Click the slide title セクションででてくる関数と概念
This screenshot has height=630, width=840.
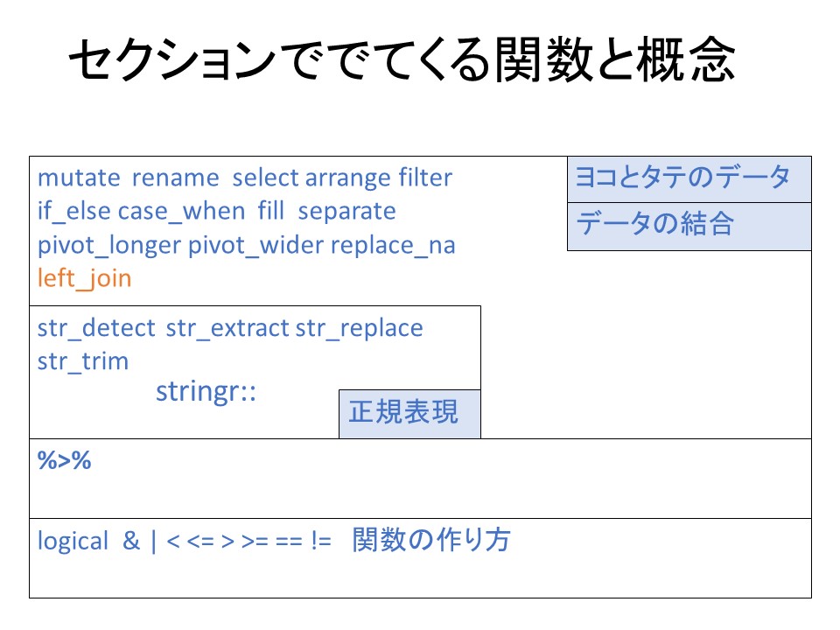[402, 61]
